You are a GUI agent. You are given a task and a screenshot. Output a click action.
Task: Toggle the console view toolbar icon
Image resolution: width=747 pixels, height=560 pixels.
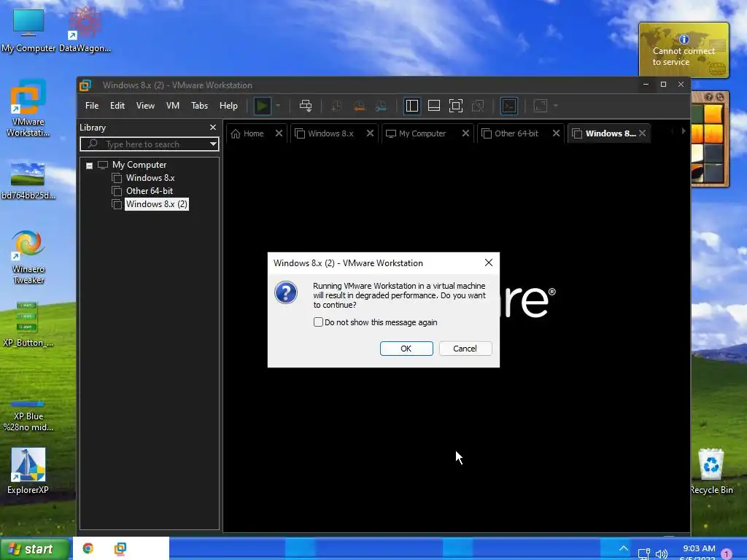click(508, 106)
